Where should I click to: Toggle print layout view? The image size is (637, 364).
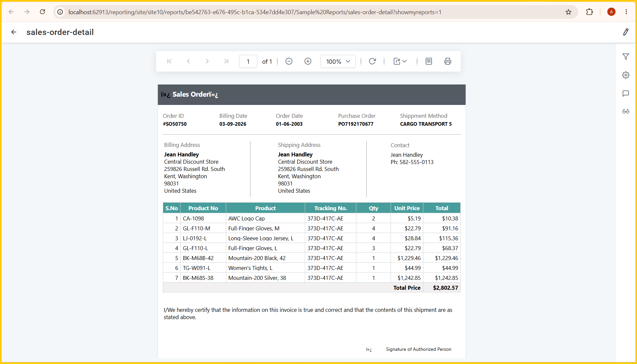429,61
